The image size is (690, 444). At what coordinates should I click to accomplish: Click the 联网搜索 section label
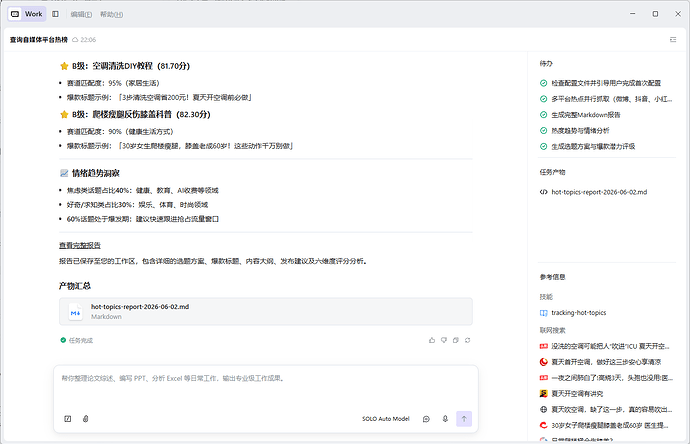[x=552, y=330]
